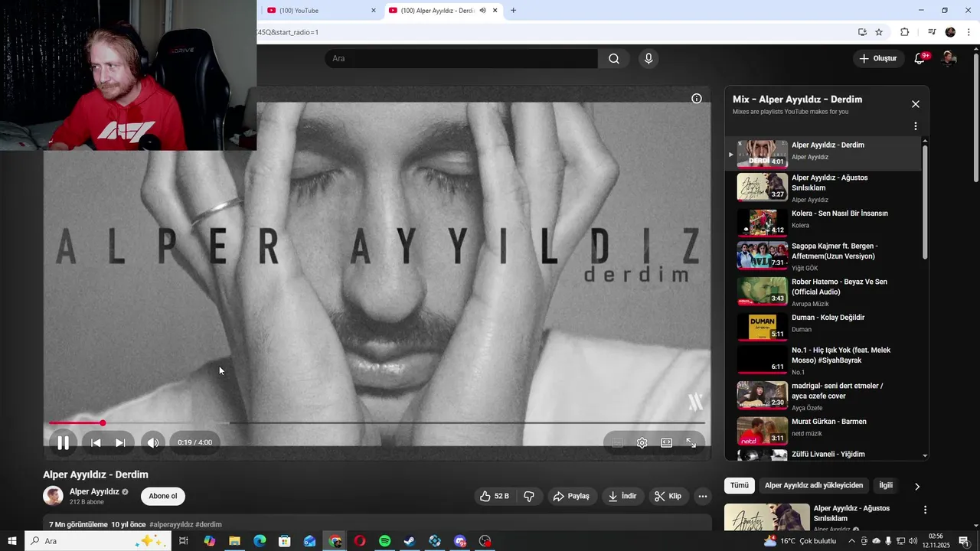
Task: Open a new browser tab
Action: point(513,10)
